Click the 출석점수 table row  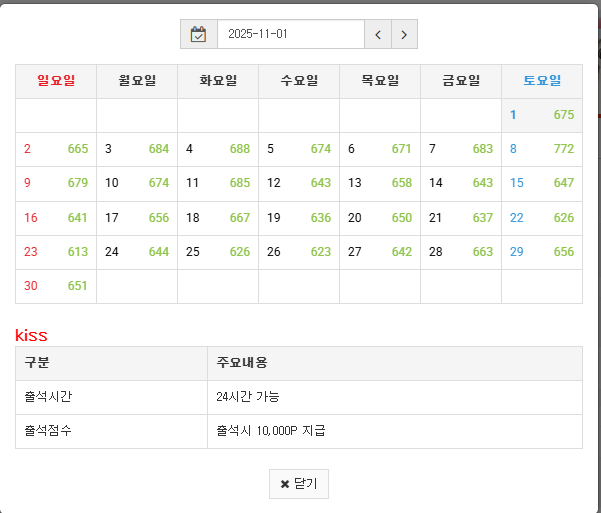pyautogui.click(x=299, y=431)
